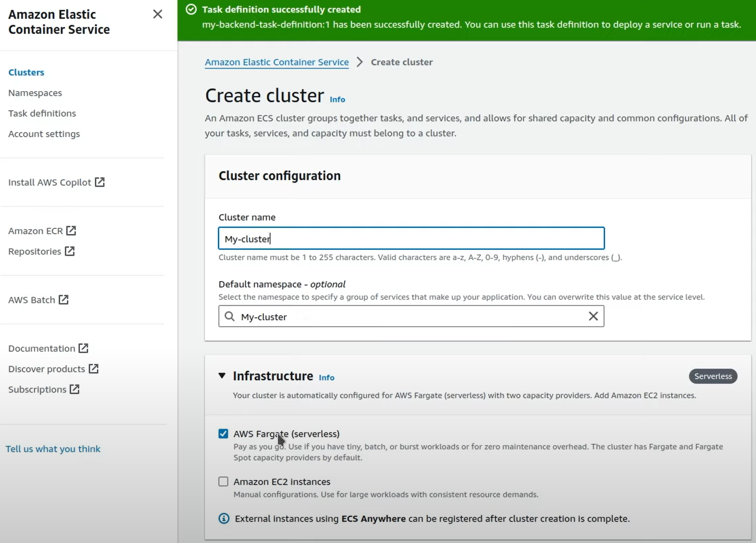
Task: Click the success checkmark icon in the green banner
Action: tap(191, 10)
